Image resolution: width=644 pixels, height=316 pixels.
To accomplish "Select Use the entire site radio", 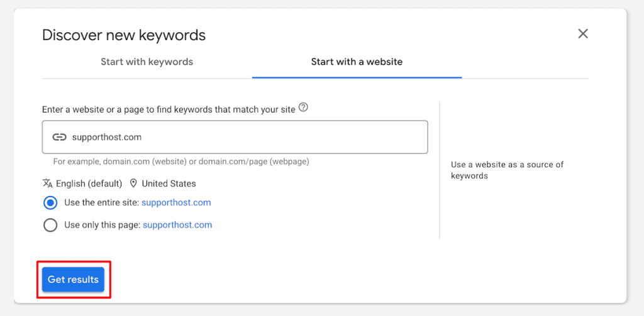I will [x=50, y=203].
